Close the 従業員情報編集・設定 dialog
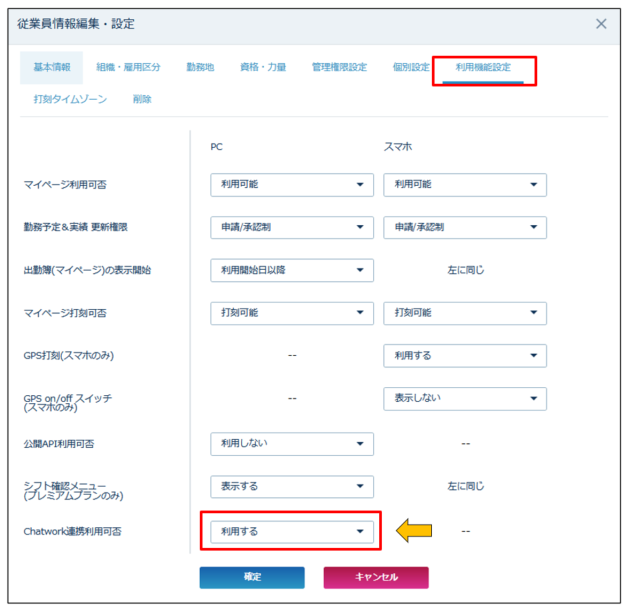The image size is (629, 609). [601, 23]
